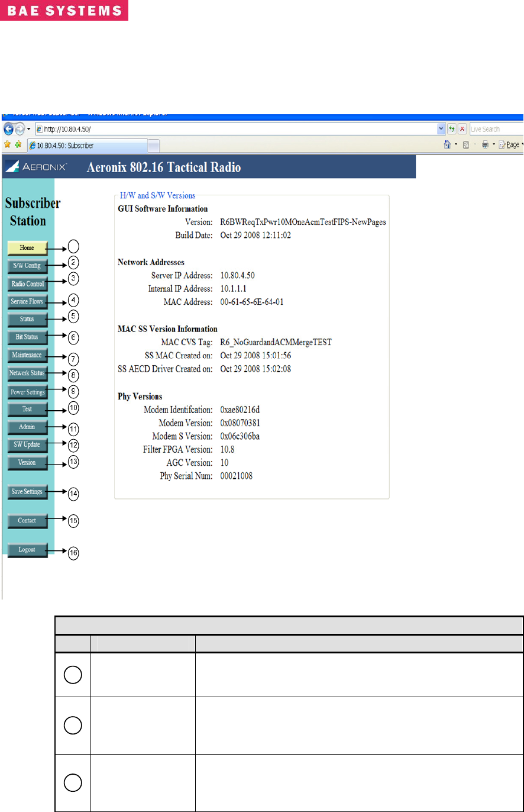This screenshot has height=812, width=524.
Task: Open Power Settings from sidebar
Action: 27,392
